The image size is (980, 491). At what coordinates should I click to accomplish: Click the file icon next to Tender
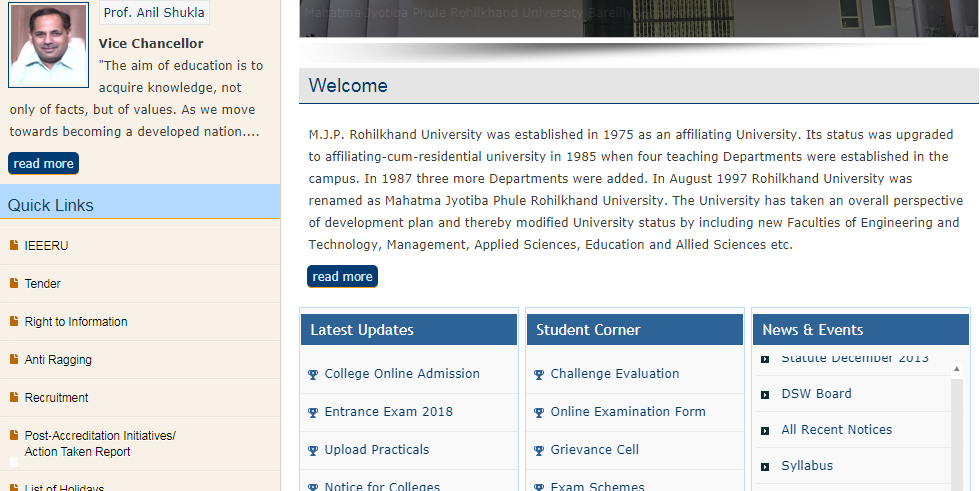point(14,283)
